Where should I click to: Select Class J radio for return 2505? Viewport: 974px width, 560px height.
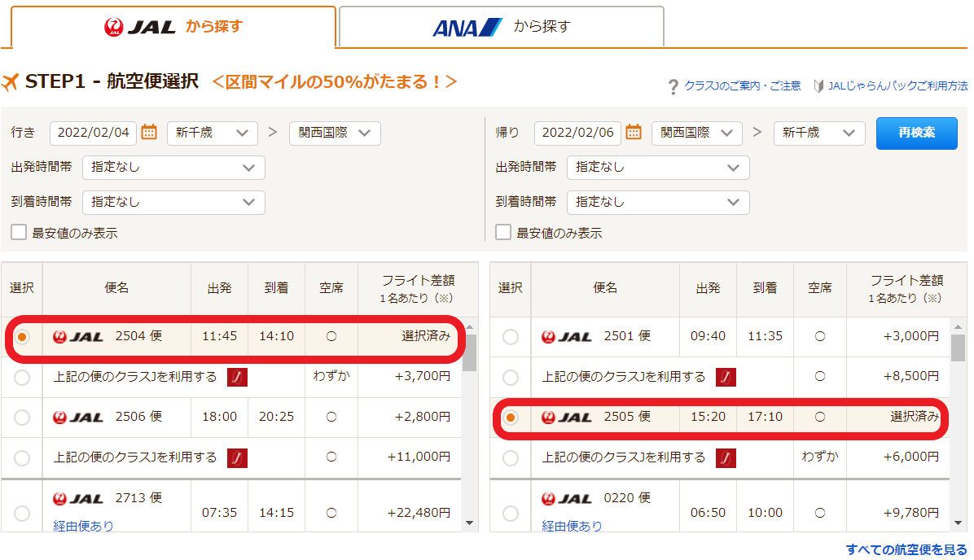point(511,458)
